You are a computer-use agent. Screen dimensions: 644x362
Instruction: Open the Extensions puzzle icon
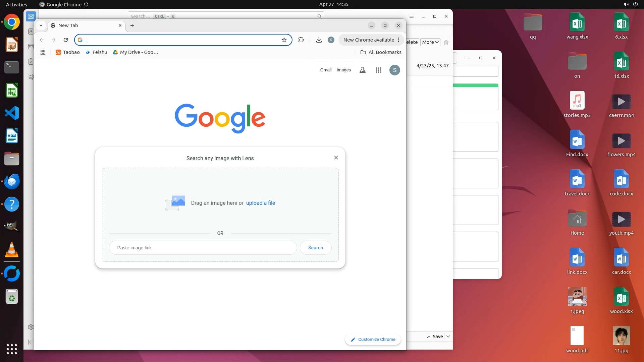click(301, 40)
